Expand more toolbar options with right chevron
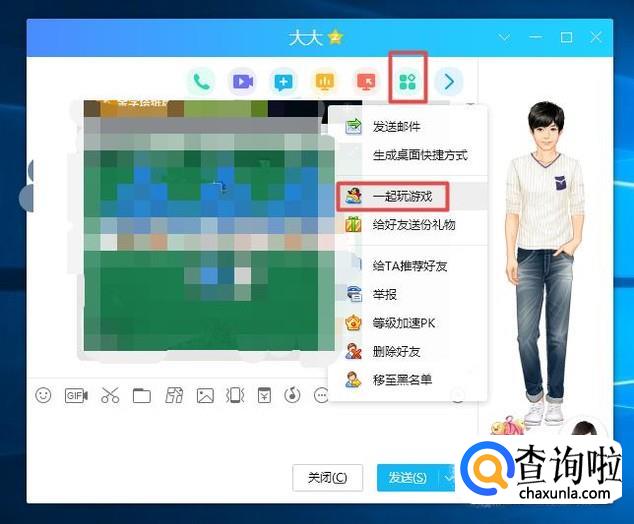The height and width of the screenshot is (524, 634). (449, 81)
